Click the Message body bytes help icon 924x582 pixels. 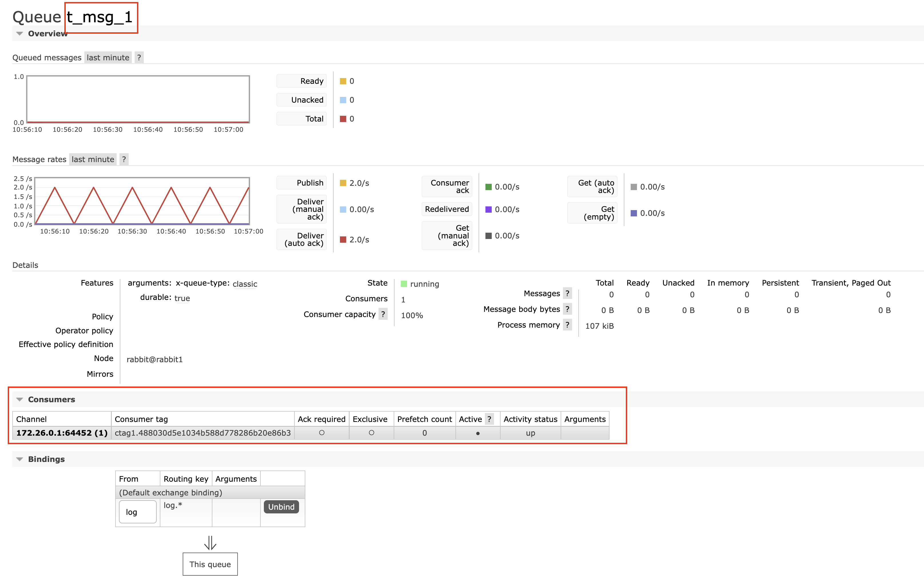(x=567, y=309)
